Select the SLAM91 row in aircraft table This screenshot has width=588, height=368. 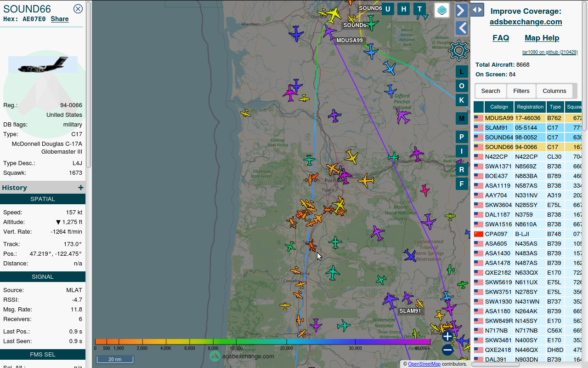527,127
